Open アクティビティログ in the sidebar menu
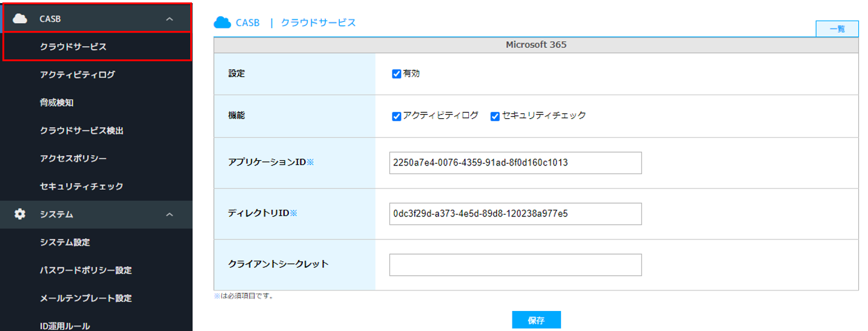The image size is (868, 331). (77, 75)
